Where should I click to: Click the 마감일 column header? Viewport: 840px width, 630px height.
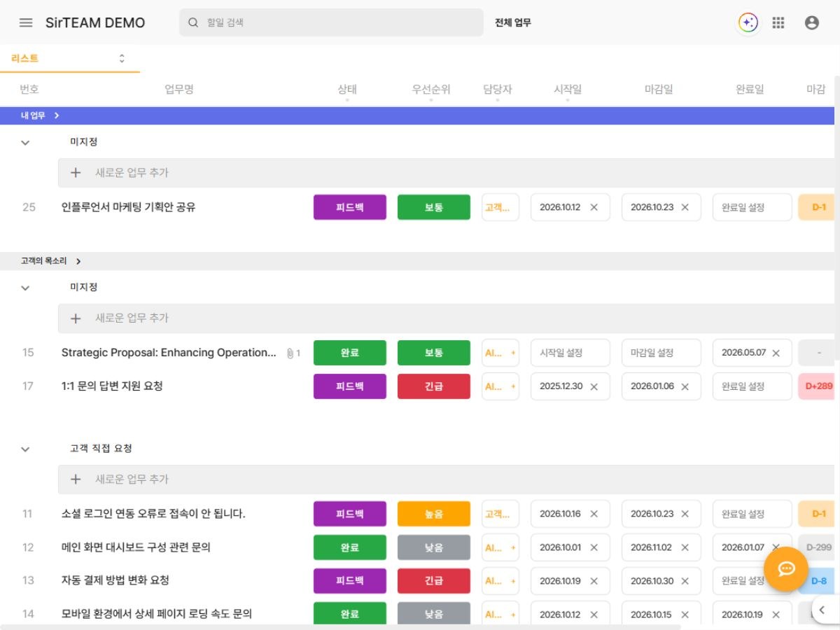pos(659,90)
